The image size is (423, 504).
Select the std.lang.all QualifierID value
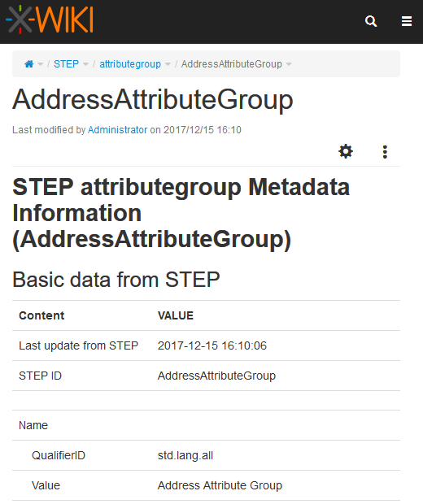[x=185, y=455]
